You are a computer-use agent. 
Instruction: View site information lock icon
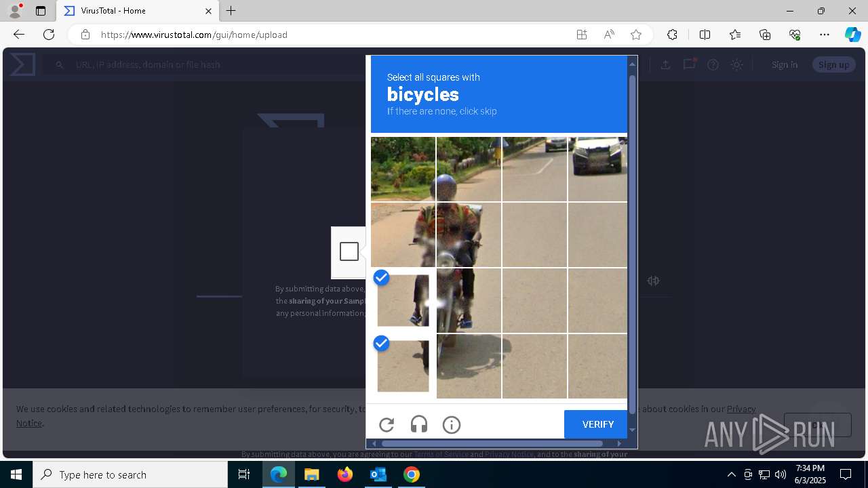point(85,35)
